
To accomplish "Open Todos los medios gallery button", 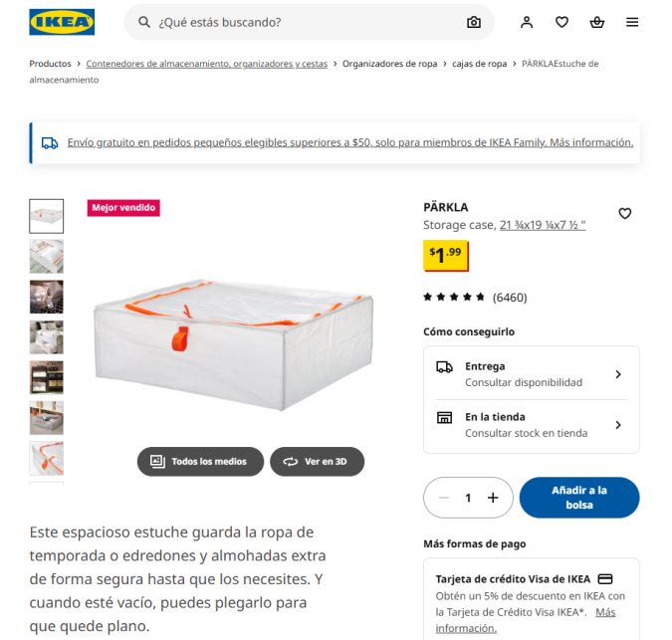I will point(200,462).
